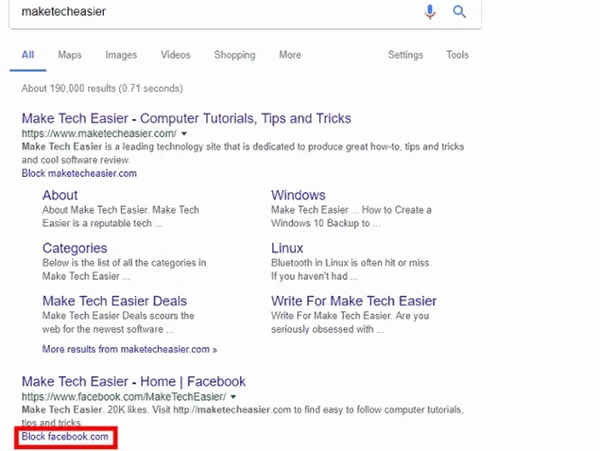The image size is (600, 451).
Task: Click the Block facebook.com link
Action: click(x=65, y=436)
